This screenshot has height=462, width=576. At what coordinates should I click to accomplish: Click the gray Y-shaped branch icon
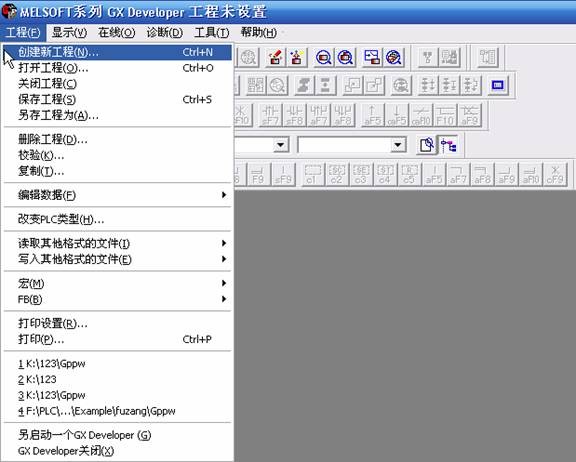click(x=428, y=57)
